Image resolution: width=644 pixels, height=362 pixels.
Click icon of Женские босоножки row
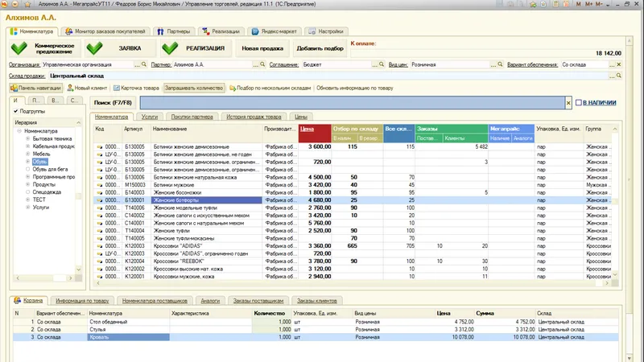99,192
